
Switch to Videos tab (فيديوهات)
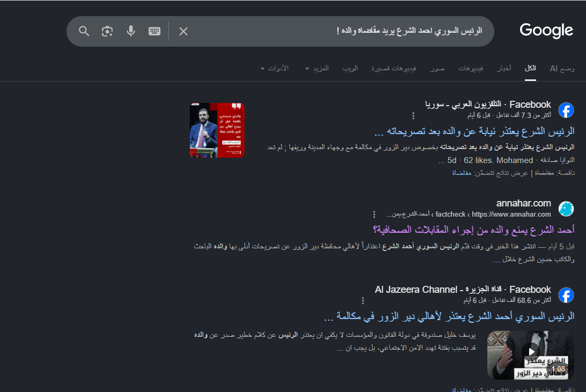[471, 69]
